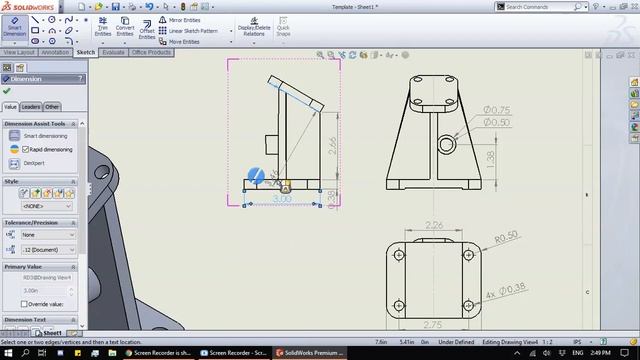The height and width of the screenshot is (360, 640).
Task: Open the Leaders tab
Action: click(x=31, y=107)
